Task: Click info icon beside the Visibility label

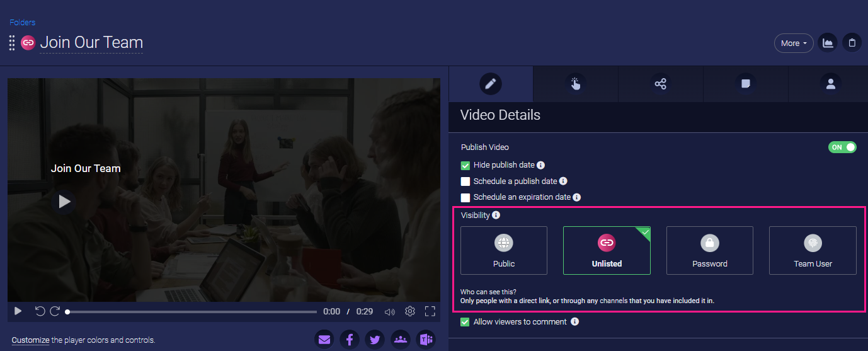Action: (x=496, y=216)
